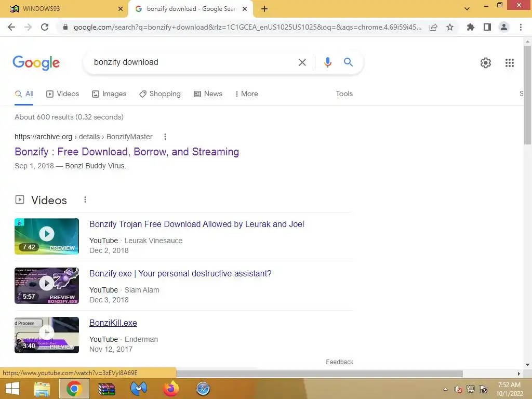Toggle the Chrome side panel
This screenshot has height=399, width=532.
click(x=487, y=27)
